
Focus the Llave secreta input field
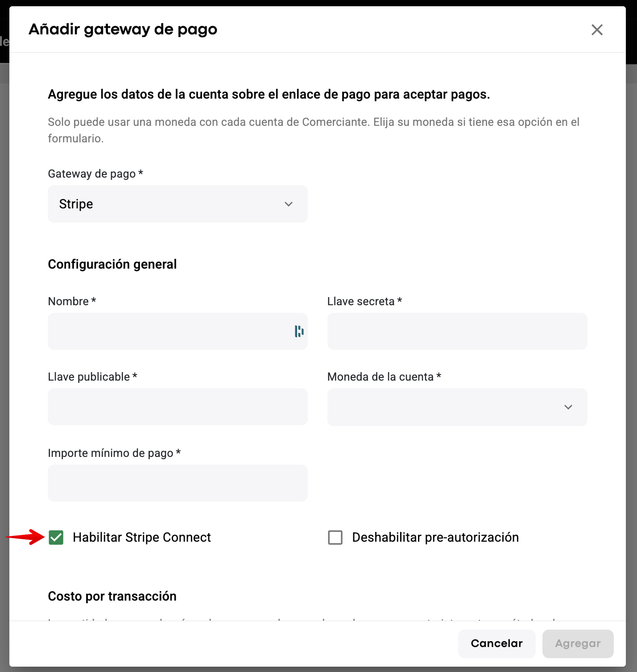click(x=457, y=331)
